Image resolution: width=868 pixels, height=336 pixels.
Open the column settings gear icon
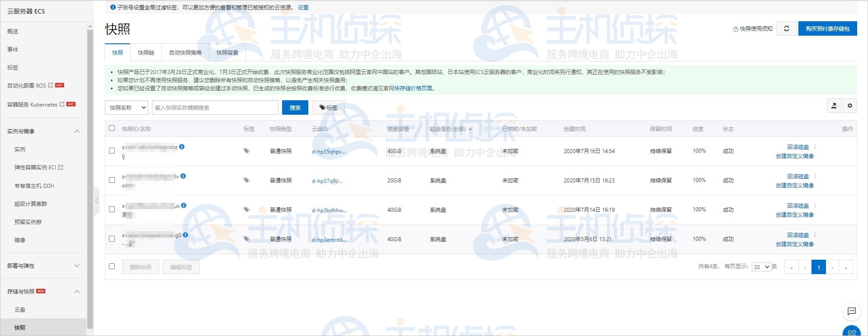[850, 106]
